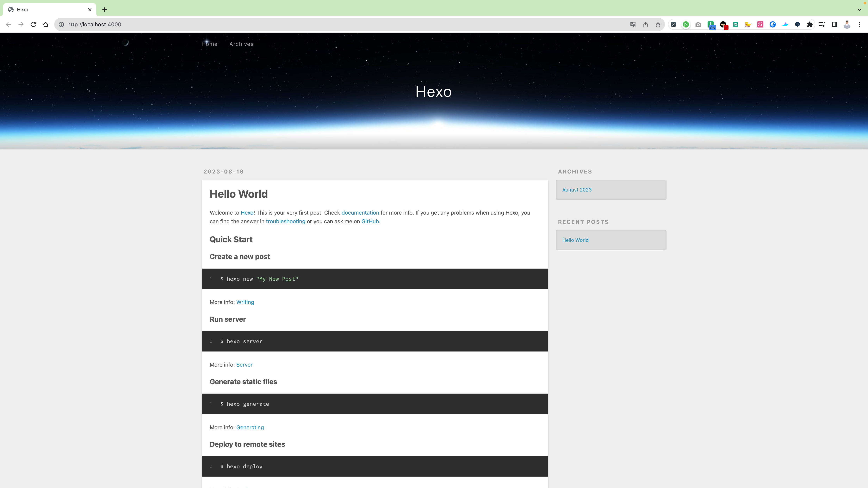
Task: Open Google Translate for this page
Action: 633,24
